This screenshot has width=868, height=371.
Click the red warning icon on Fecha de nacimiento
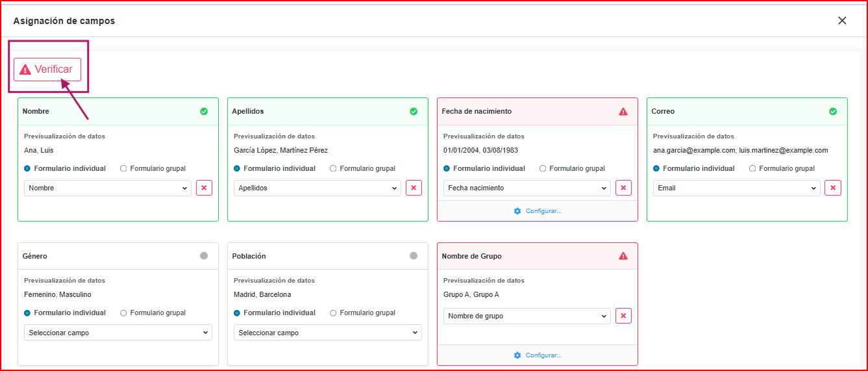coord(623,112)
